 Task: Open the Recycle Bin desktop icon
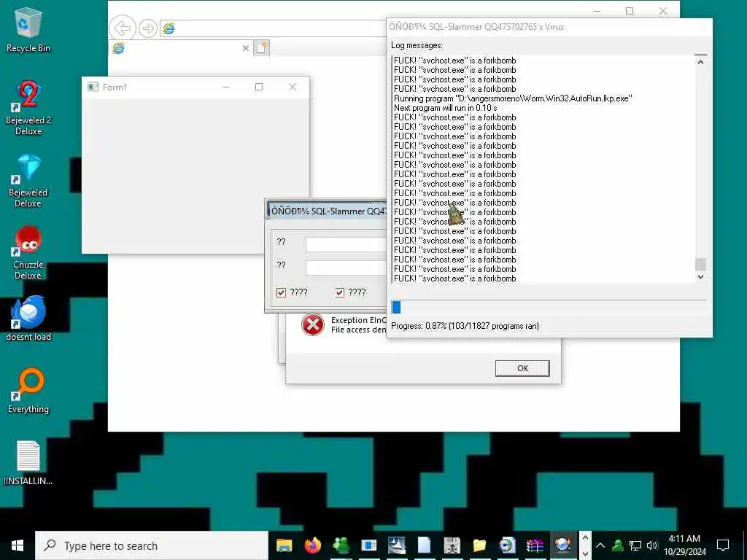(x=28, y=30)
